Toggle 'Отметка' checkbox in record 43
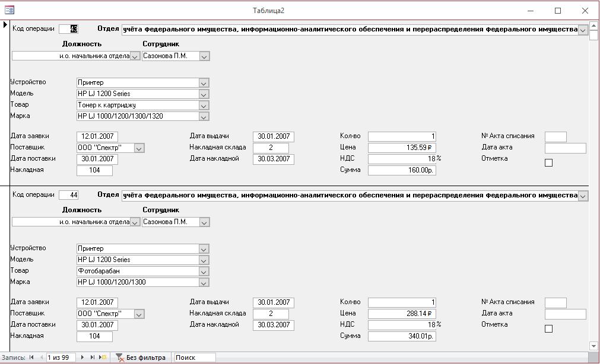The image size is (600, 364). coord(548,162)
